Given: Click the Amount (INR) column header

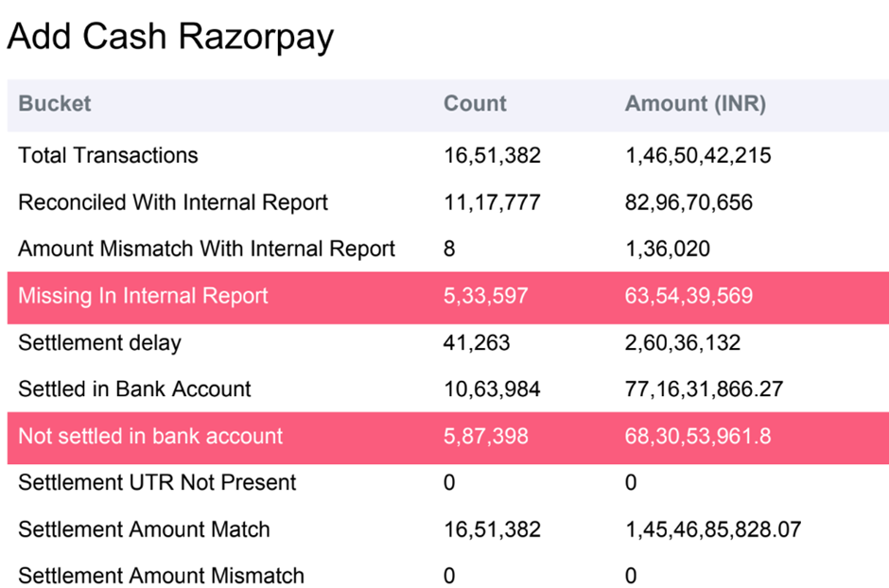Looking at the screenshot, I should click(x=695, y=104).
